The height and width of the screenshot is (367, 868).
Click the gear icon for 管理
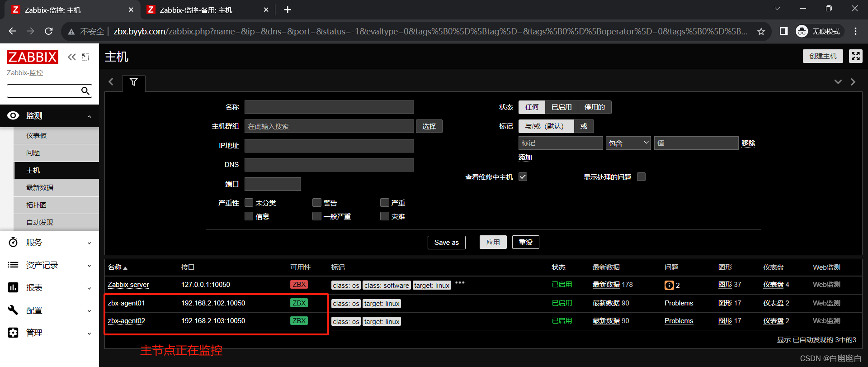(x=13, y=333)
